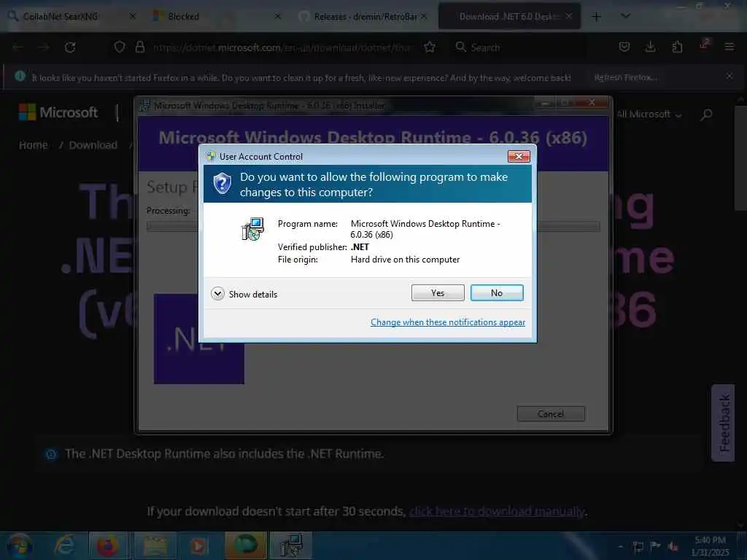This screenshot has width=747, height=560.
Task: Open Firefox from the taskbar
Action: point(108,545)
